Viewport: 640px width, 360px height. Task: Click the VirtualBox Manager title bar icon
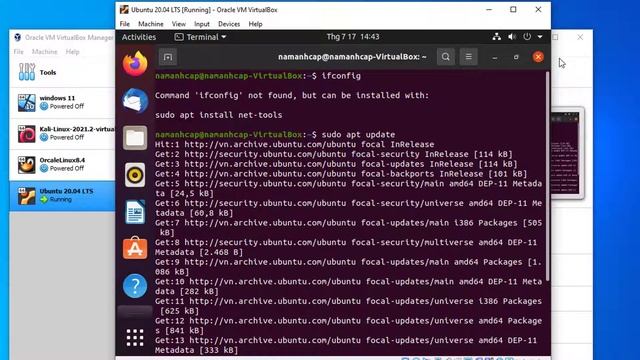[x=18, y=37]
